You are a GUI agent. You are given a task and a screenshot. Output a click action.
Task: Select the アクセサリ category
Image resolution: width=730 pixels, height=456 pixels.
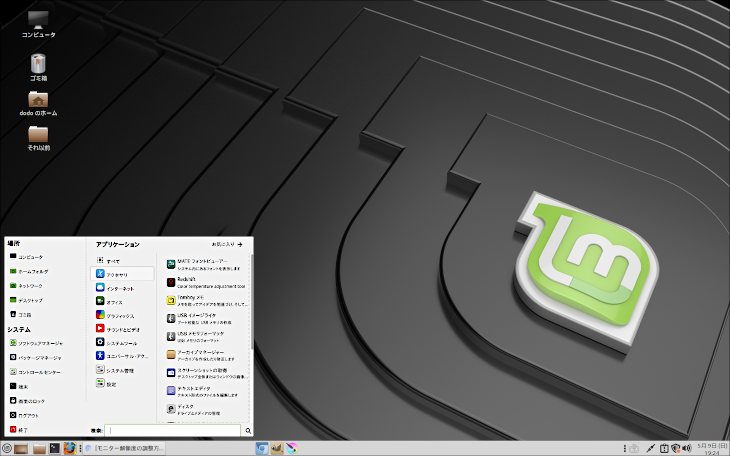122,274
